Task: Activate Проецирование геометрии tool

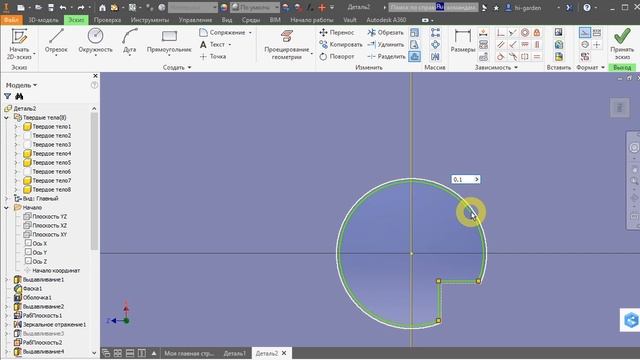Action: click(x=287, y=44)
